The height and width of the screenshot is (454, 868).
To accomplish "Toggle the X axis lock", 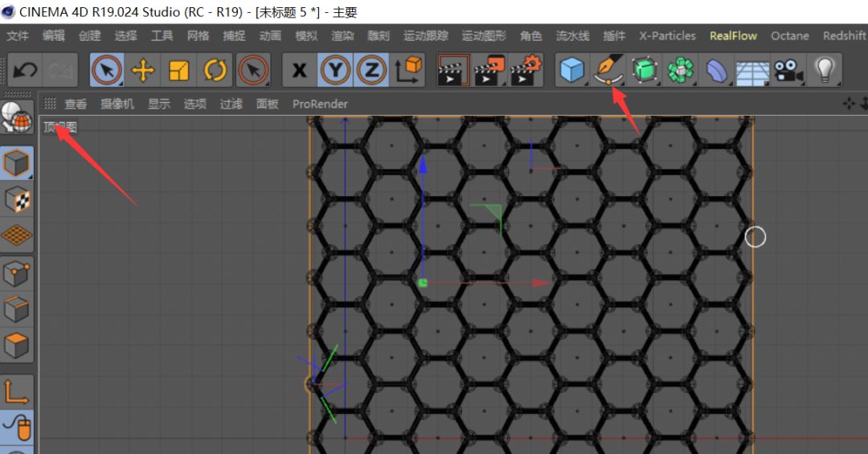I will pos(300,71).
